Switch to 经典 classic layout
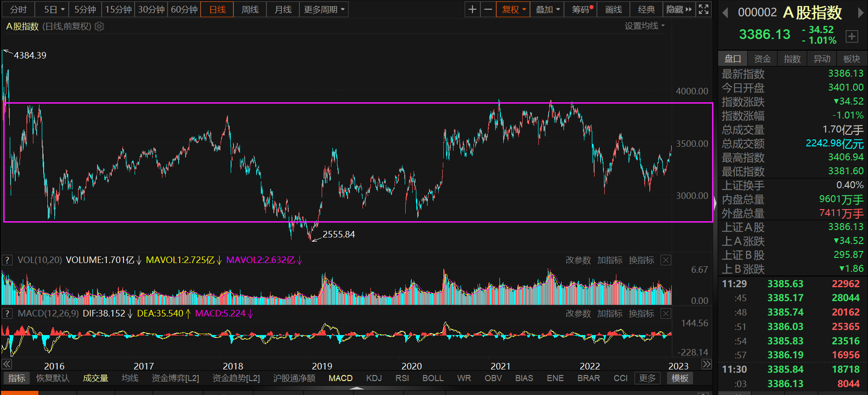 646,9
